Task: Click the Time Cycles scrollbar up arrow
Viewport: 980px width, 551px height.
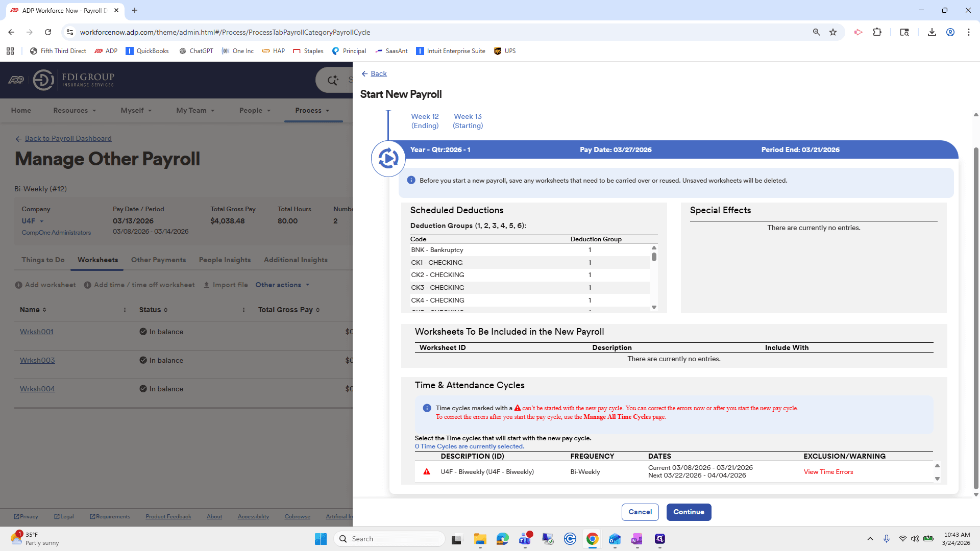Action: pos(937,466)
